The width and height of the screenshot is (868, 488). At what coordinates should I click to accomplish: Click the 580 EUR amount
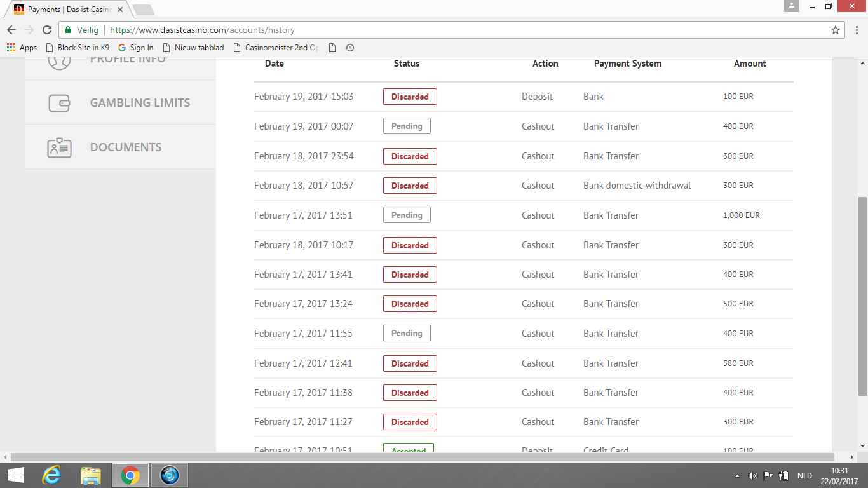pyautogui.click(x=738, y=363)
